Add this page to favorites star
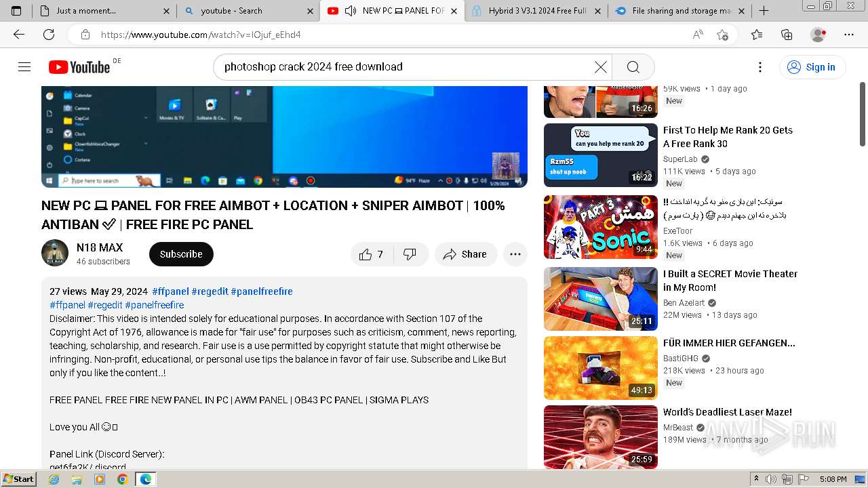 click(x=723, y=35)
